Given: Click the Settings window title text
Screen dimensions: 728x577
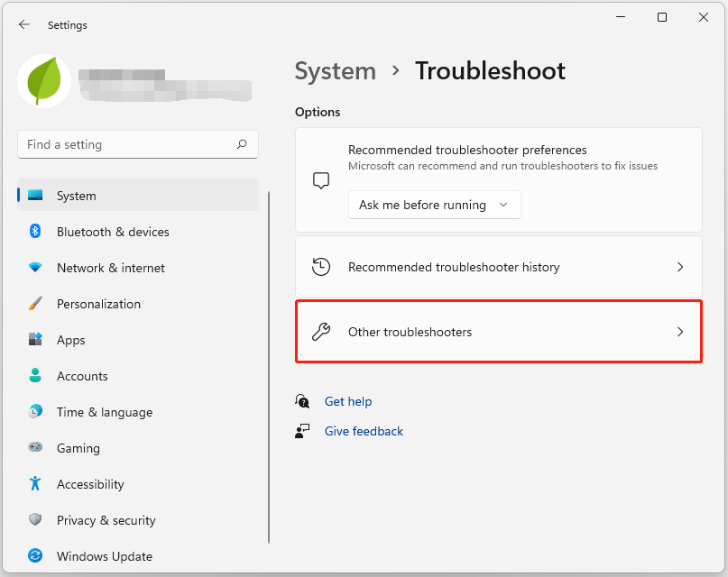Looking at the screenshot, I should click(68, 25).
